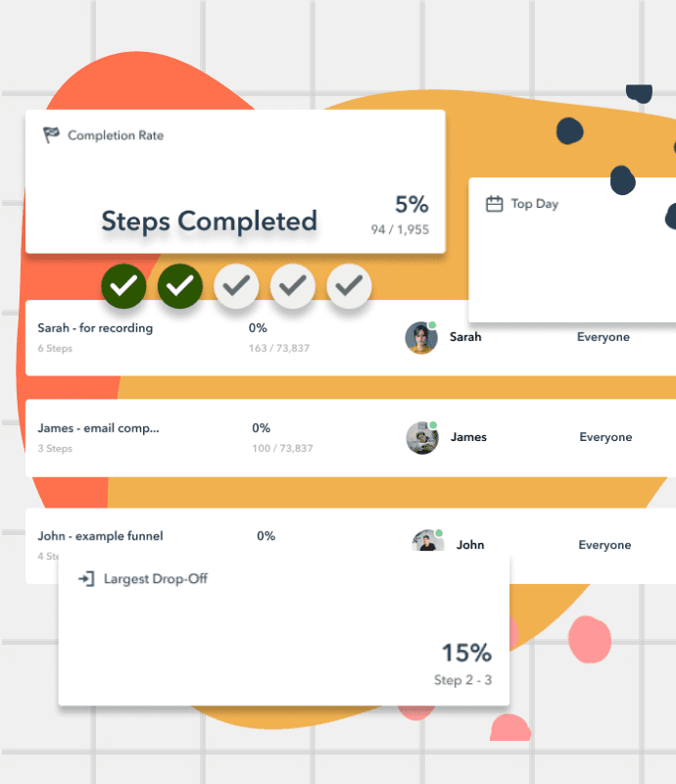The height and width of the screenshot is (784, 676).
Task: Open Sarah's profile avatar
Action: pyautogui.click(x=421, y=337)
